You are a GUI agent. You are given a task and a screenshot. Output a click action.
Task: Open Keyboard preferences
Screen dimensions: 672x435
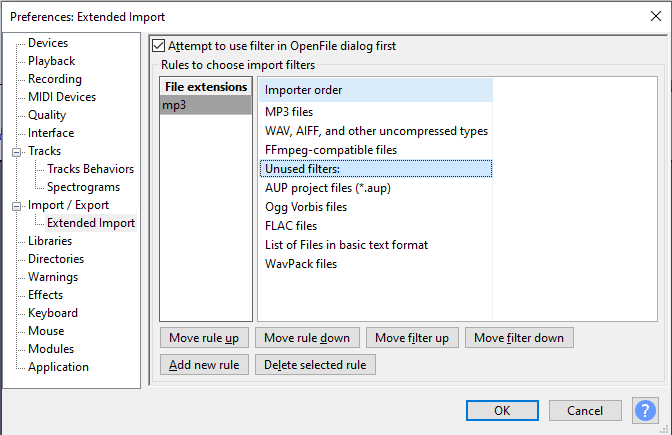(53, 313)
